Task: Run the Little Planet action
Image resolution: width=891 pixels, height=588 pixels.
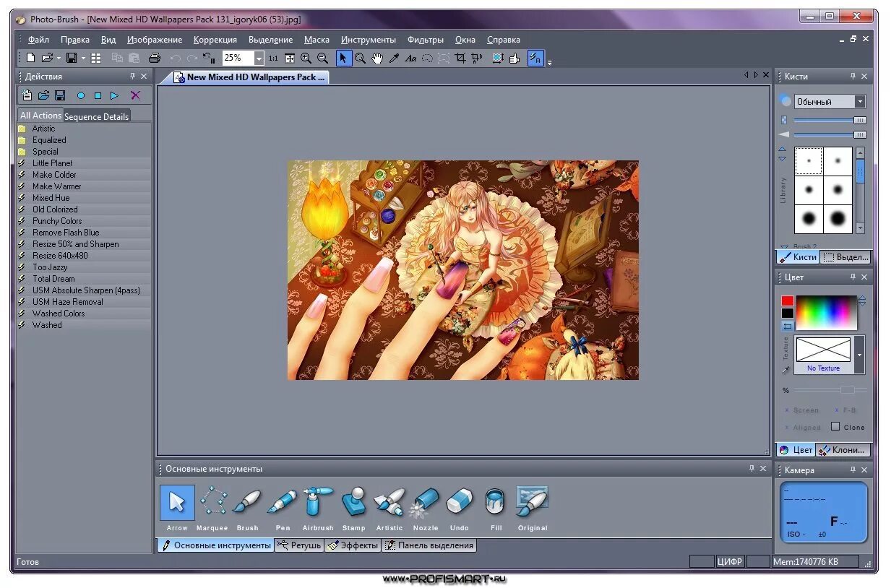Action: coord(84,163)
